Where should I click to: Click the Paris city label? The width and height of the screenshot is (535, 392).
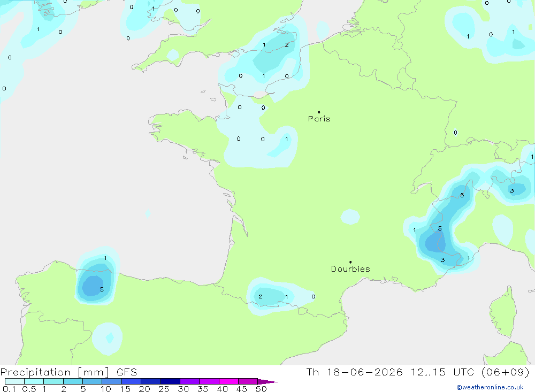[x=319, y=119]
